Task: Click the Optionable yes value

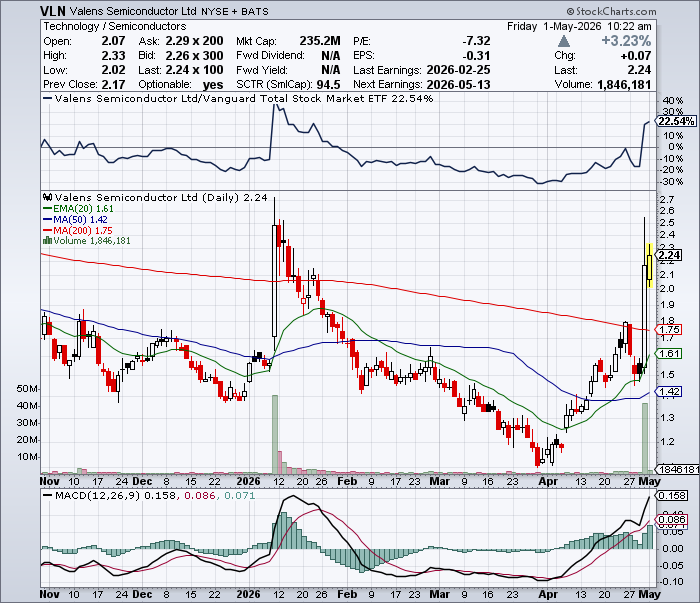Action: (213, 85)
